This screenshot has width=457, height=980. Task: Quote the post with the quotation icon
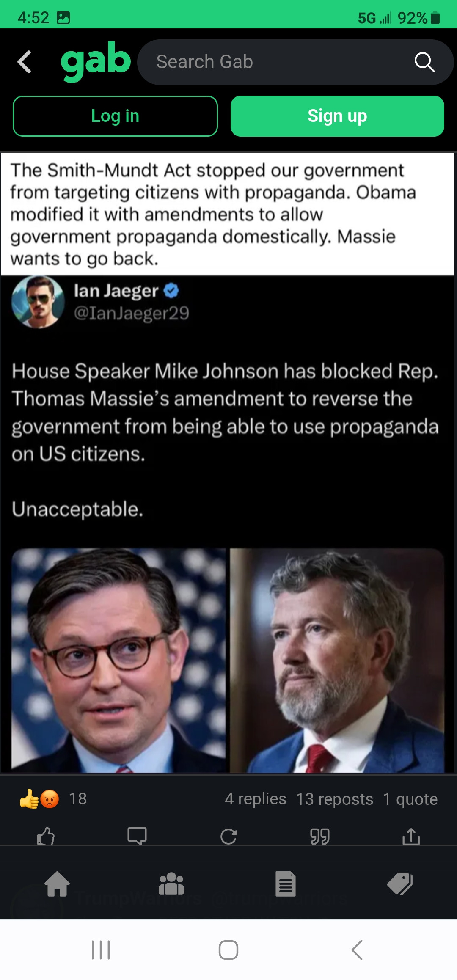click(x=320, y=837)
